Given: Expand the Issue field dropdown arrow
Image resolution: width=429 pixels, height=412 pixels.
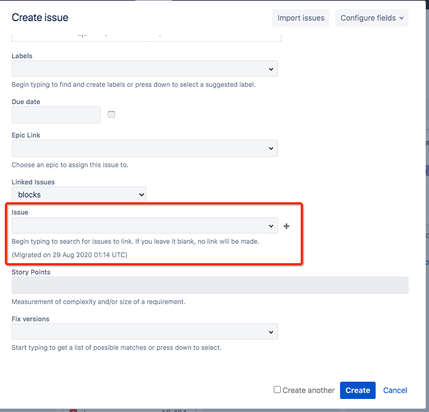Looking at the screenshot, I should (271, 226).
